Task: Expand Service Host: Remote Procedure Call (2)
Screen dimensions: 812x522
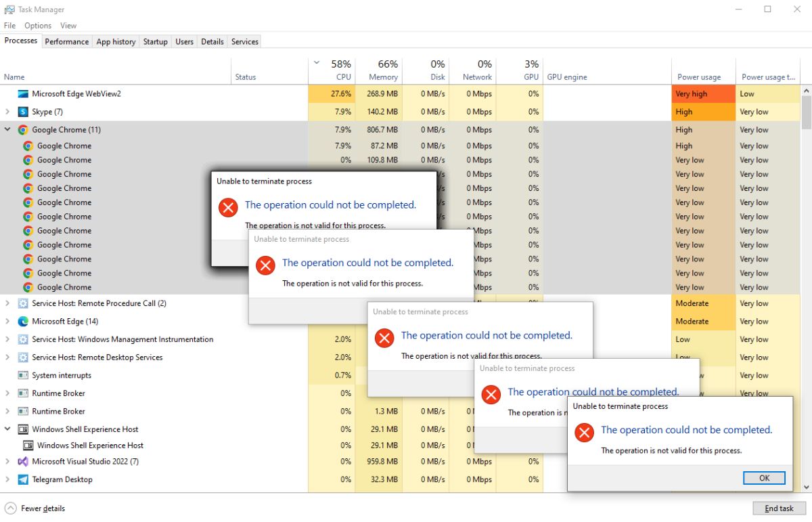Action: [x=7, y=303]
